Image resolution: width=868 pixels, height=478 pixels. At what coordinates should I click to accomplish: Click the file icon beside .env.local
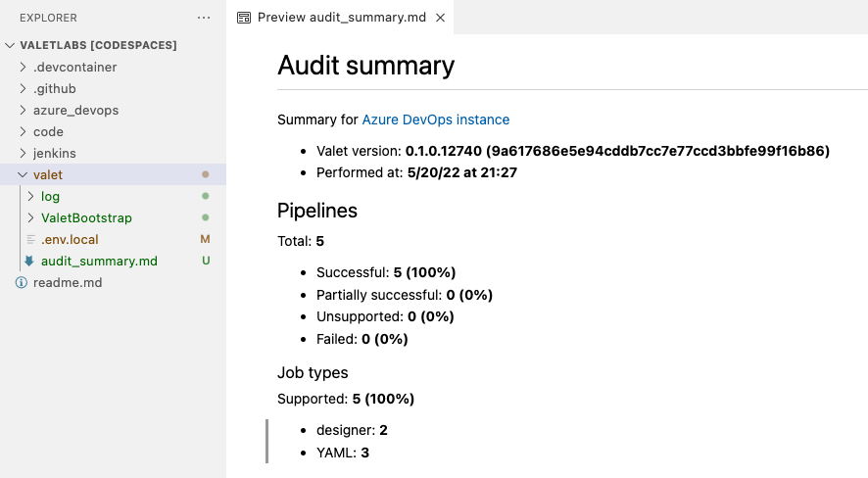(31, 240)
